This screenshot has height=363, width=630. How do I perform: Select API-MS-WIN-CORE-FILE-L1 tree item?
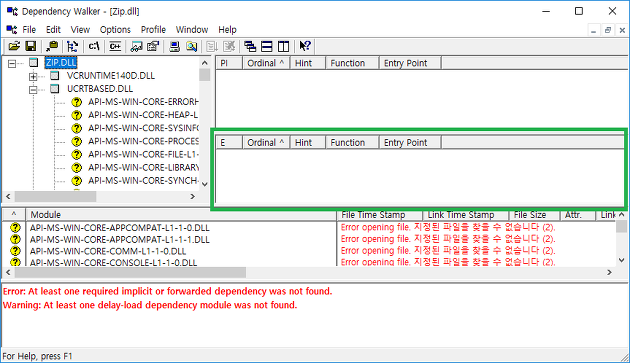[143, 154]
